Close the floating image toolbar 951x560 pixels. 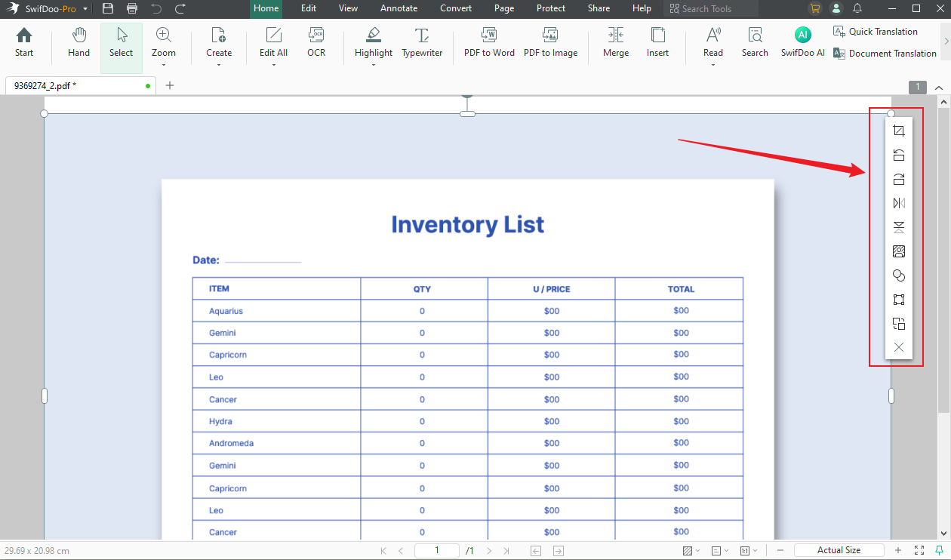tap(898, 348)
